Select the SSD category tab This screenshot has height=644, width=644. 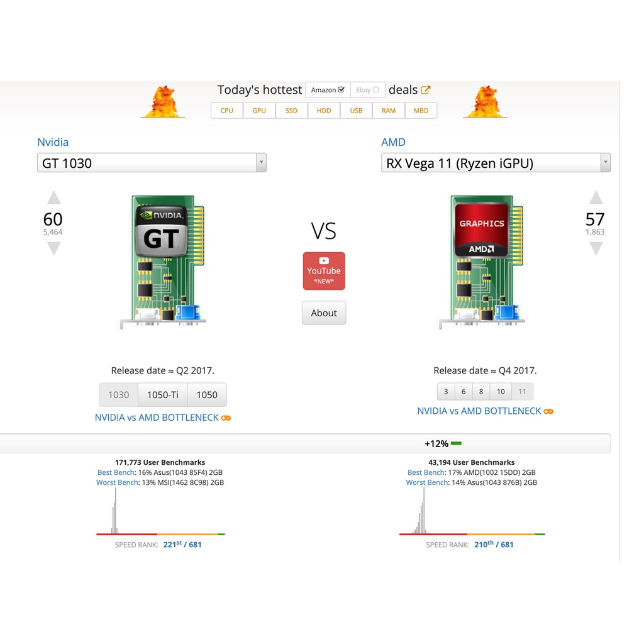point(292,111)
